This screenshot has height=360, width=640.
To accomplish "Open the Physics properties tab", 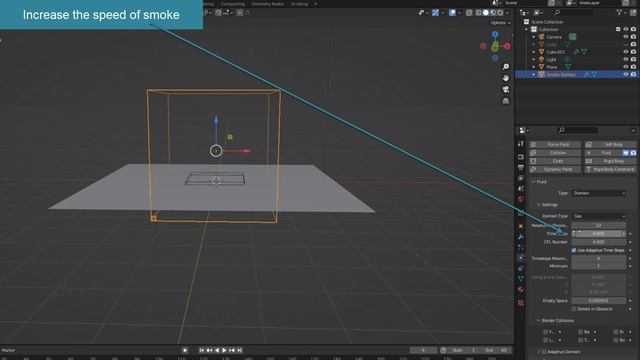I will 521,258.
